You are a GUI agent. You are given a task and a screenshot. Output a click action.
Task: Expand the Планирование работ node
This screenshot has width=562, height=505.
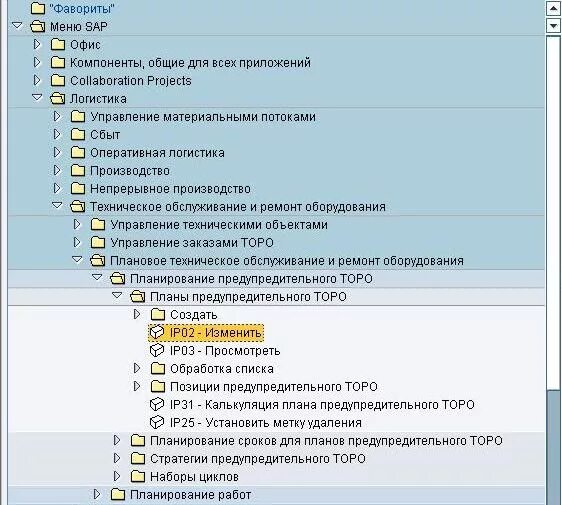(x=97, y=494)
